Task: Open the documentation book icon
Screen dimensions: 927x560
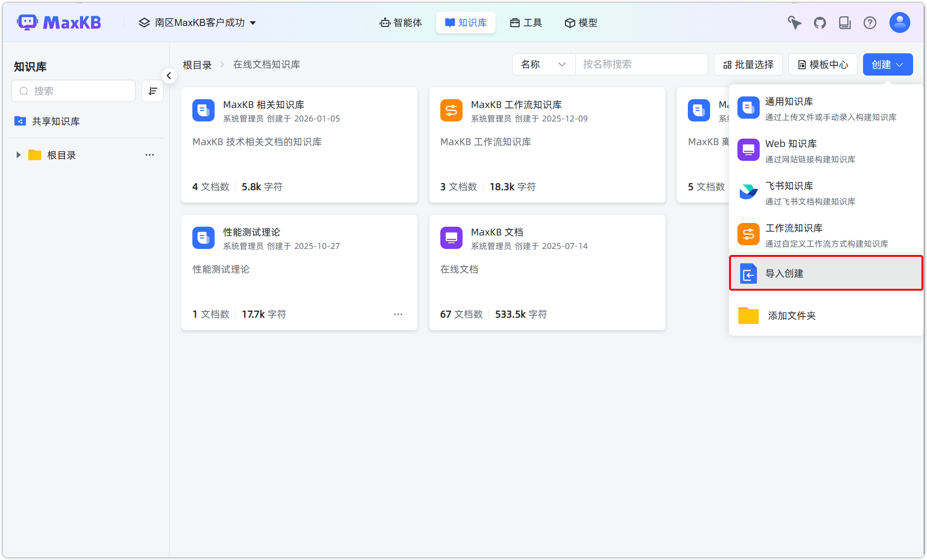Action: (845, 22)
